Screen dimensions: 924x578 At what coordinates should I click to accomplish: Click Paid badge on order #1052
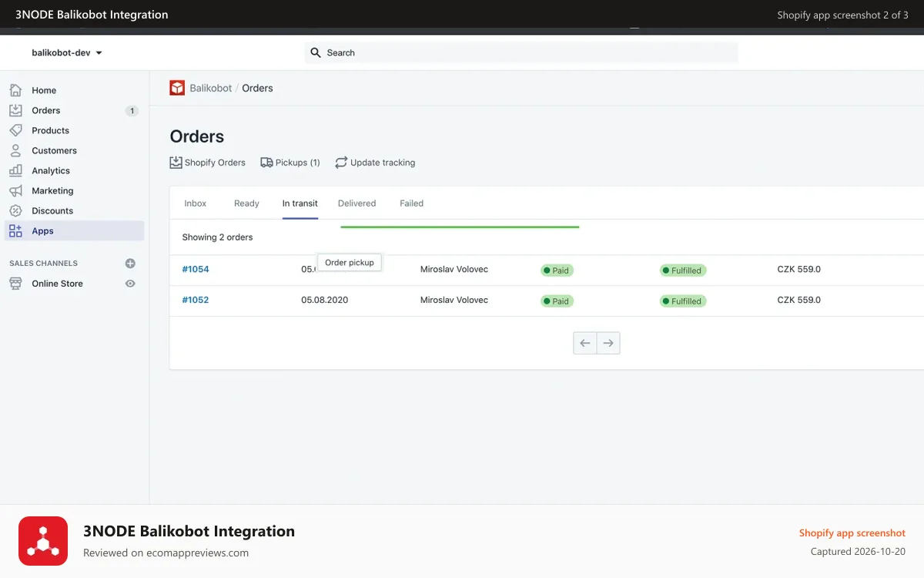(x=557, y=301)
